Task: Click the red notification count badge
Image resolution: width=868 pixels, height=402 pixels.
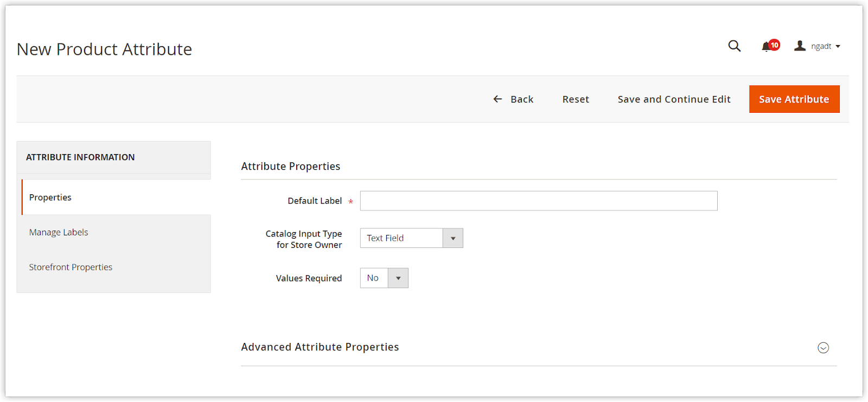Action: point(774,45)
